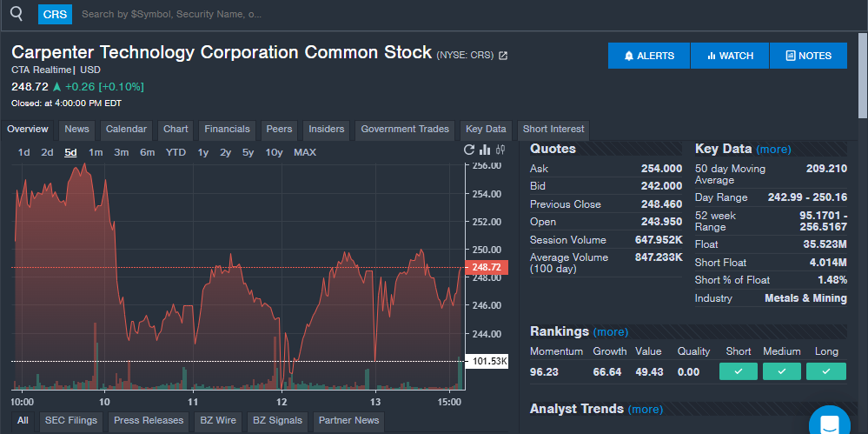
Task: Open the external link icon beside NYSE: CRS
Action: [503, 56]
